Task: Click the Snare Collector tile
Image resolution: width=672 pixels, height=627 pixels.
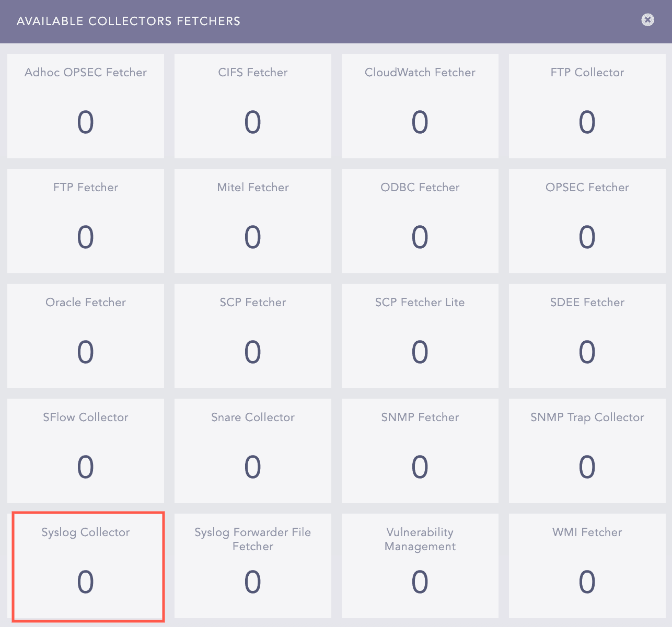Action: (252, 450)
